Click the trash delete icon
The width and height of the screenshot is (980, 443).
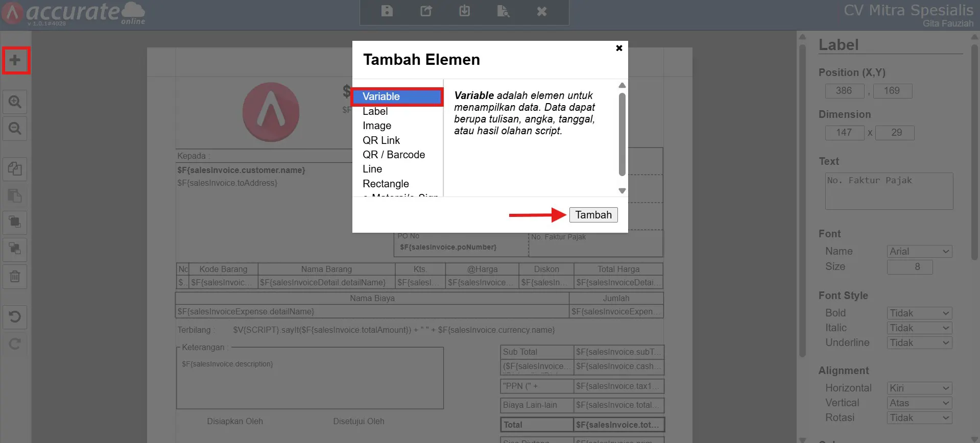tap(15, 276)
